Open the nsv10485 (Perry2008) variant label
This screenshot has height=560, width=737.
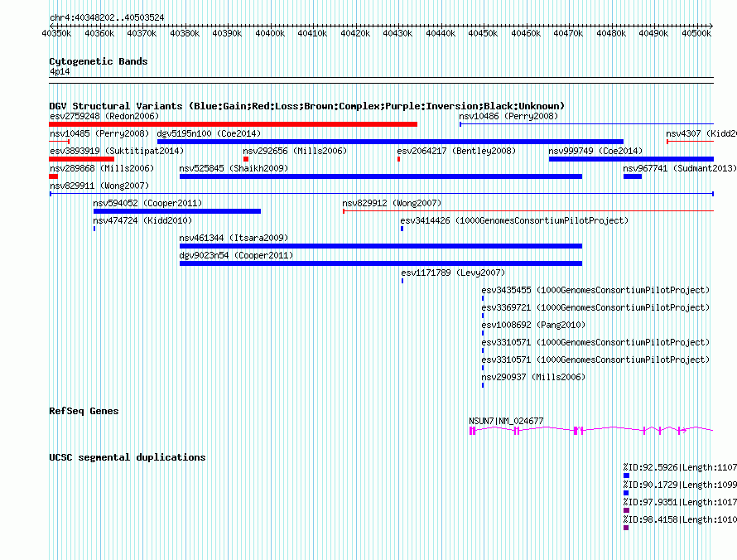99,133
